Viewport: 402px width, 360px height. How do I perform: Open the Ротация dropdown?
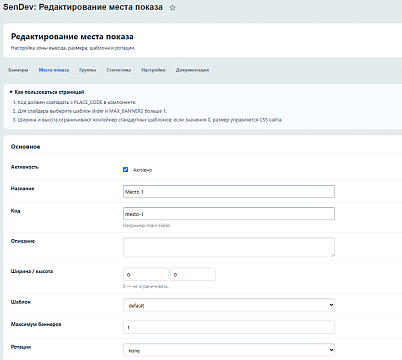point(229,350)
